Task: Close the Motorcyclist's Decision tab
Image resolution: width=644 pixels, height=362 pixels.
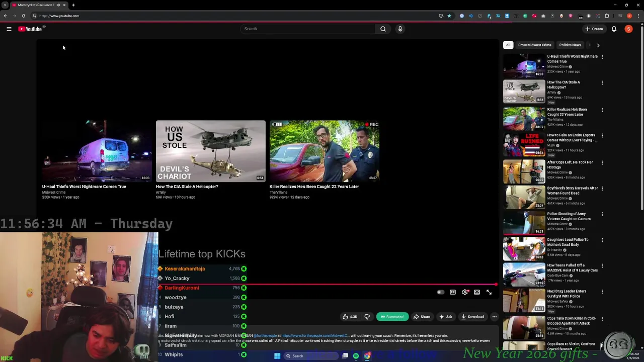Action: (64, 5)
